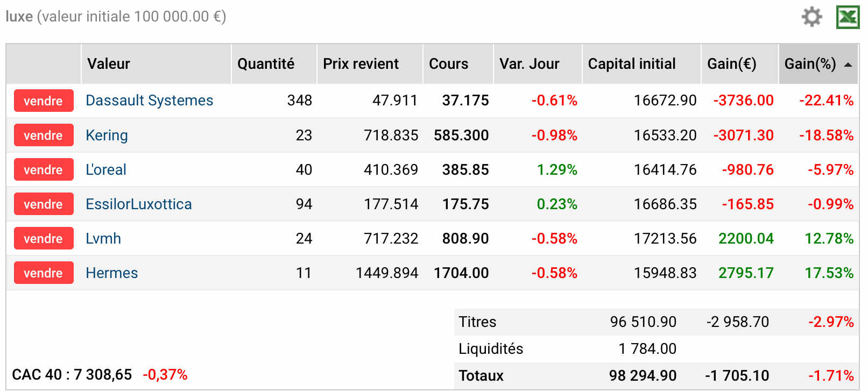This screenshot has height=392, width=868.
Task: Click the Totaux summary row label
Action: click(x=481, y=375)
